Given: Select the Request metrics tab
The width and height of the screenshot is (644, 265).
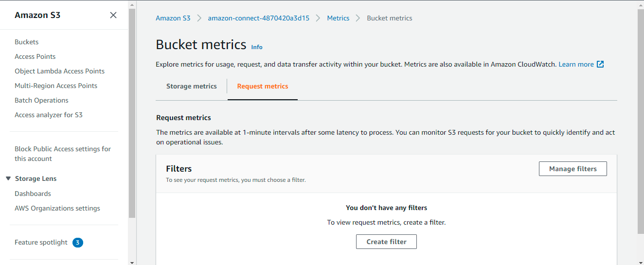Looking at the screenshot, I should pyautogui.click(x=263, y=86).
